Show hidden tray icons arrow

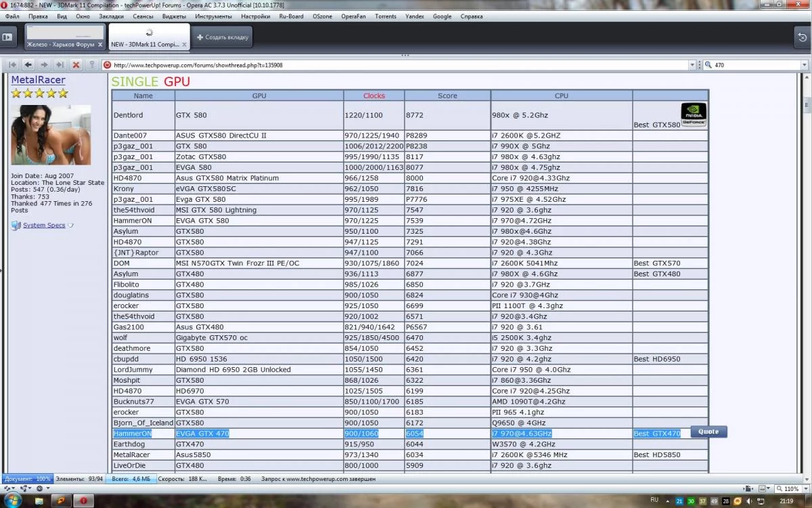tap(668, 501)
